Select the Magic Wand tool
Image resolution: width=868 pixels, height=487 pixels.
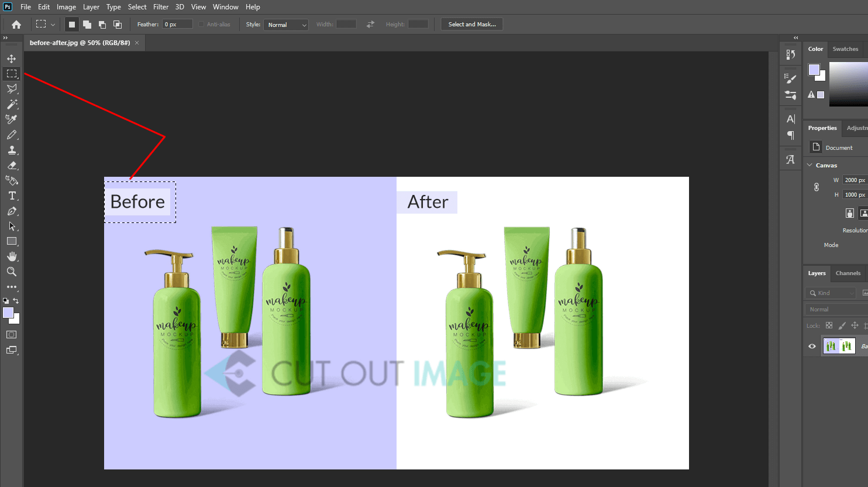point(12,104)
